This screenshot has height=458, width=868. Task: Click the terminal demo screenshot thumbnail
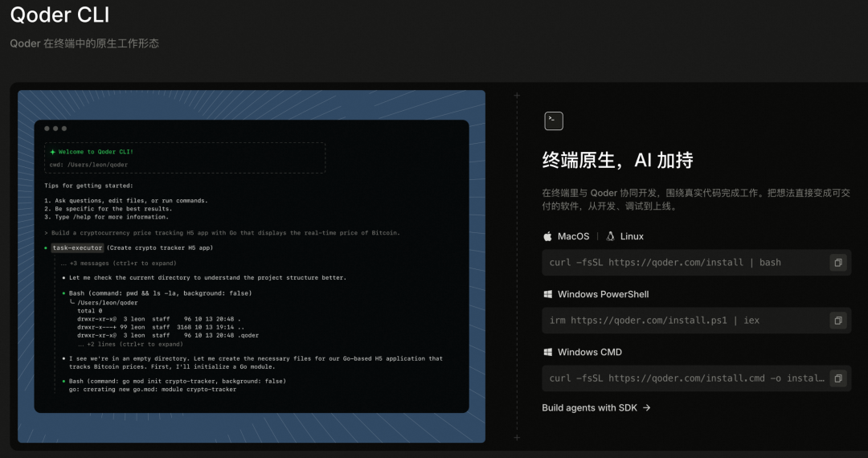252,266
